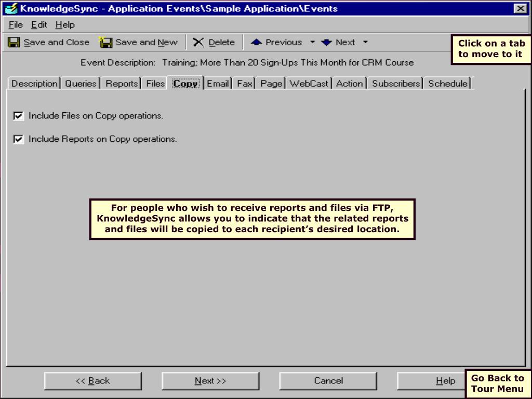This screenshot has width=532, height=399.
Task: Switch to the WebCast tab
Action: [x=309, y=84]
